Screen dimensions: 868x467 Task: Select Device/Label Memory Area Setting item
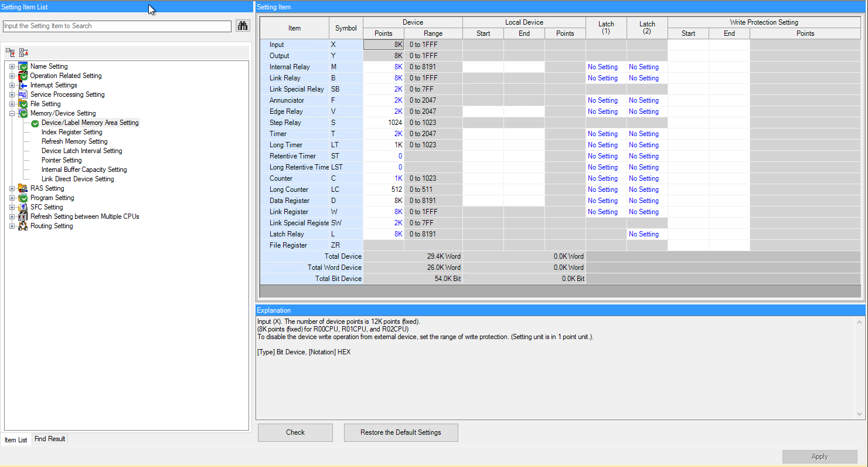90,123
